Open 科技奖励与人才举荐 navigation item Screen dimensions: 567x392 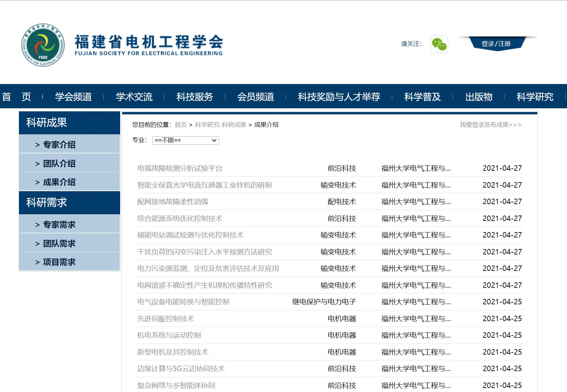point(339,97)
